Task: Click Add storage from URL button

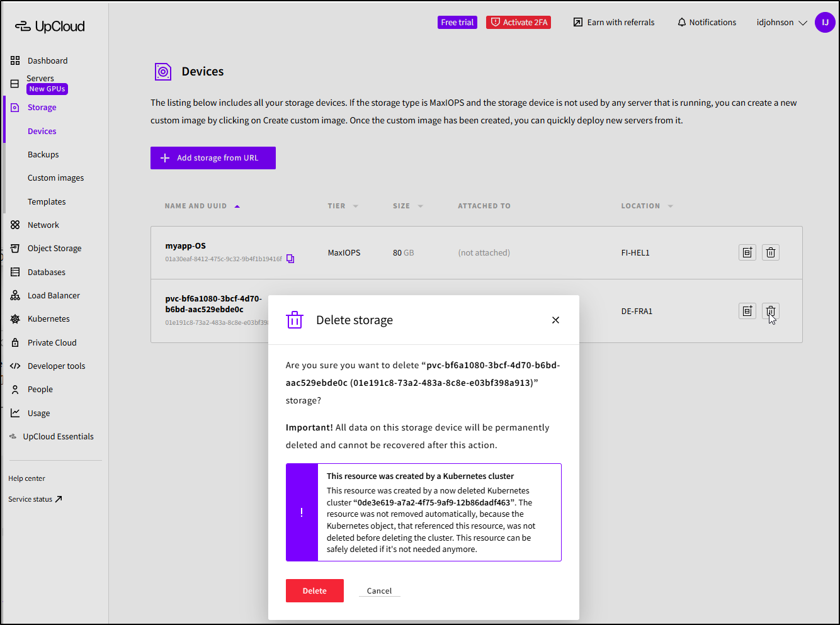Action: click(213, 158)
